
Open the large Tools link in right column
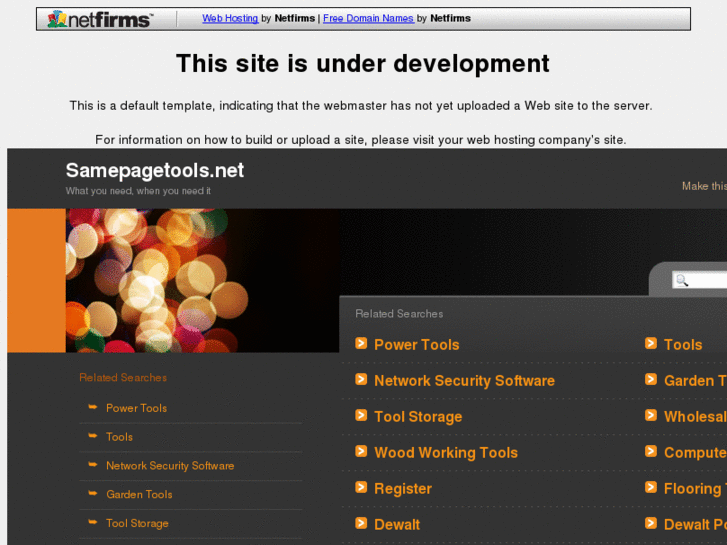point(683,345)
